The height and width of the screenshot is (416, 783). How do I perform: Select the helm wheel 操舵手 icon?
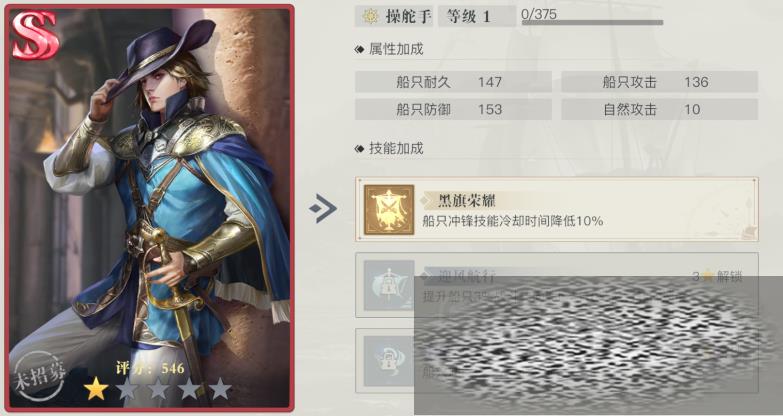click(x=371, y=16)
